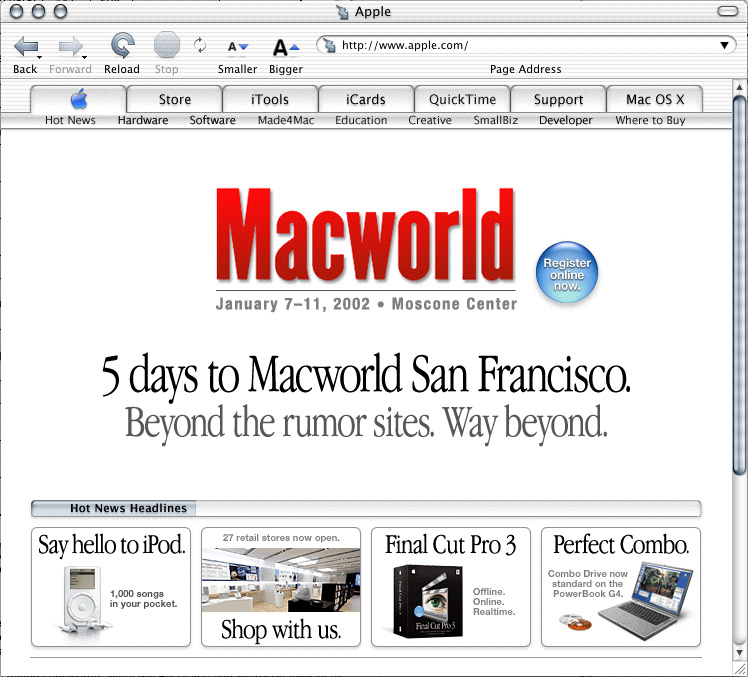The width and height of the screenshot is (748, 677).
Task: Click the Forward arrow icon
Action: (x=70, y=47)
